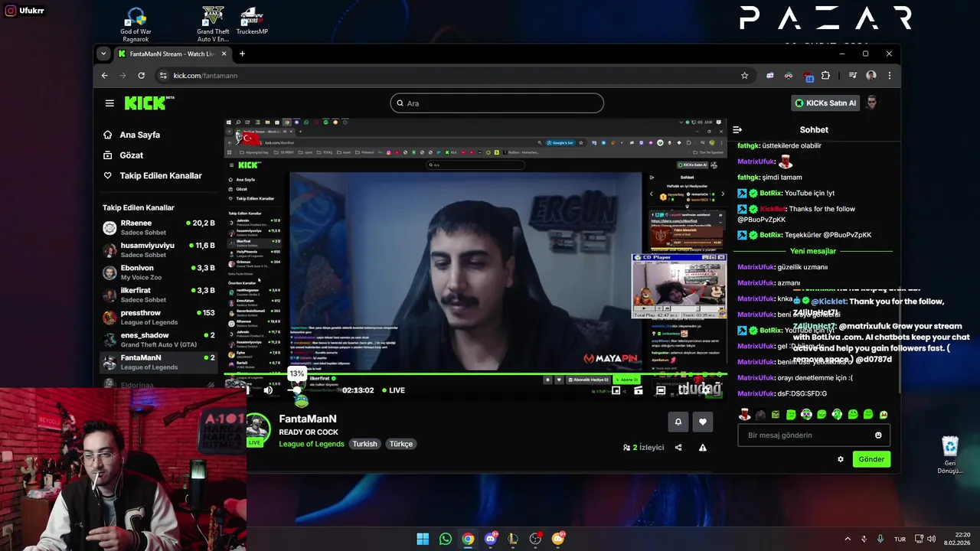
Task: Report the stream via the warning icon
Action: (703, 448)
